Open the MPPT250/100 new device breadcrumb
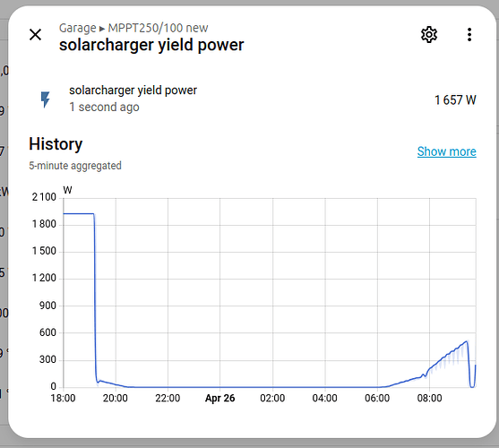 pos(158,28)
